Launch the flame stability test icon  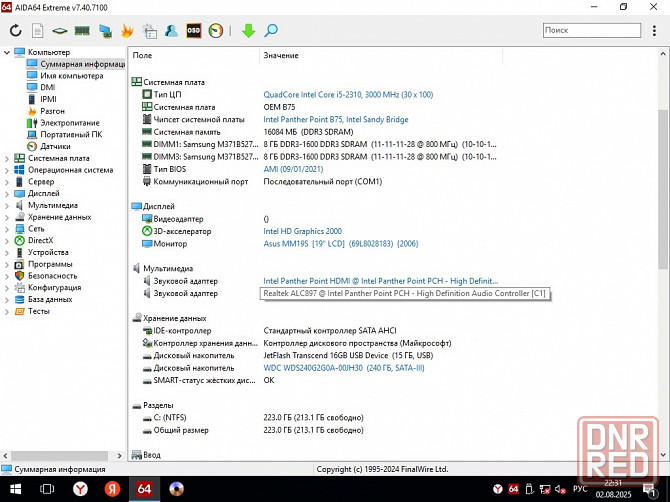[127, 30]
